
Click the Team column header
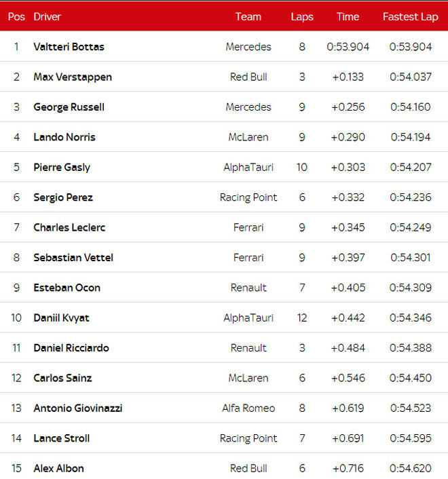[x=248, y=17]
